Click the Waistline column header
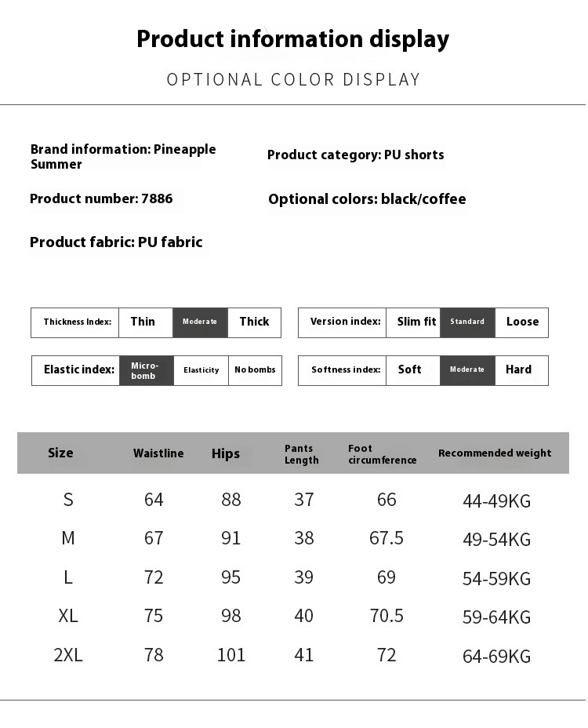The width and height of the screenshot is (588, 728). (158, 453)
